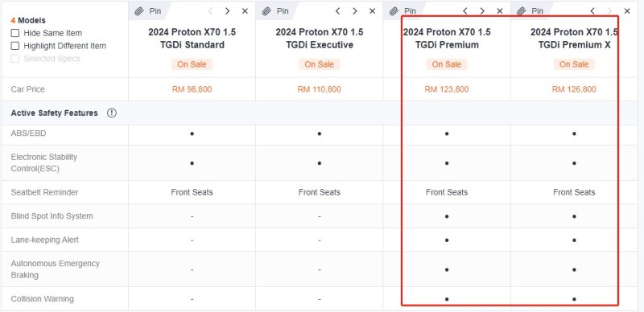Pin the TGDi Standard column
The image size is (644, 312).
coord(148,11)
